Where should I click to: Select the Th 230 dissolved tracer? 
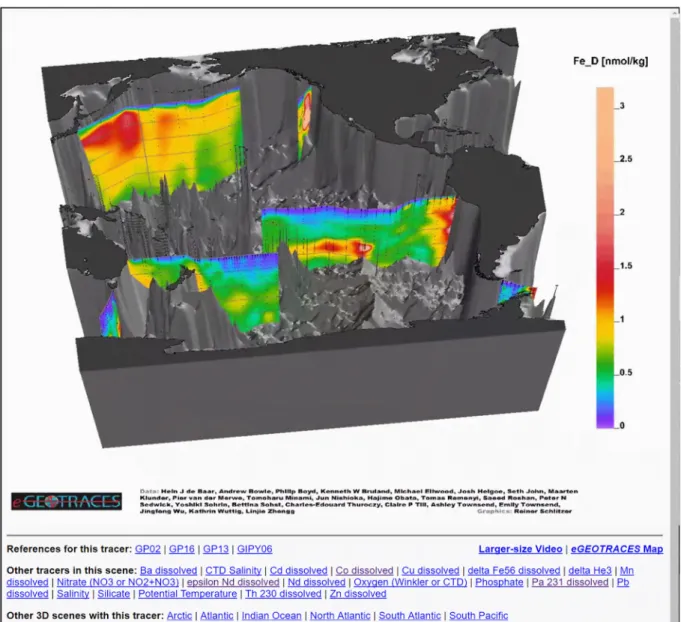[283, 594]
